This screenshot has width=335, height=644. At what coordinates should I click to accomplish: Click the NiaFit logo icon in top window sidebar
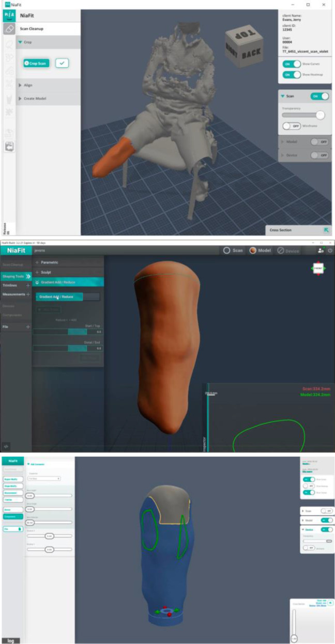point(9,15)
